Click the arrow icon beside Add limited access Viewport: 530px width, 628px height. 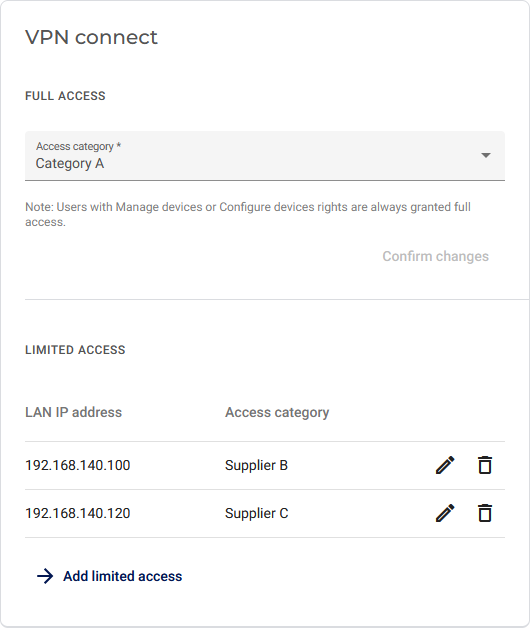[45, 576]
